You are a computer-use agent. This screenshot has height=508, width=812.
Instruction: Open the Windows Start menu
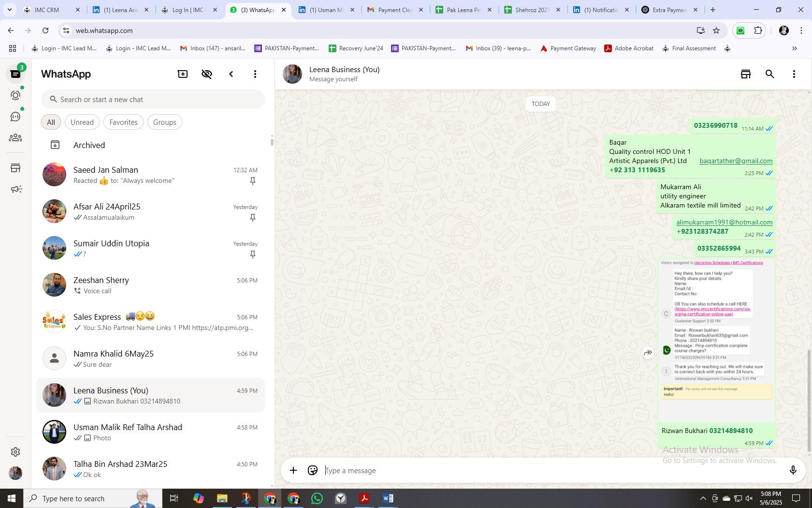tap(12, 498)
